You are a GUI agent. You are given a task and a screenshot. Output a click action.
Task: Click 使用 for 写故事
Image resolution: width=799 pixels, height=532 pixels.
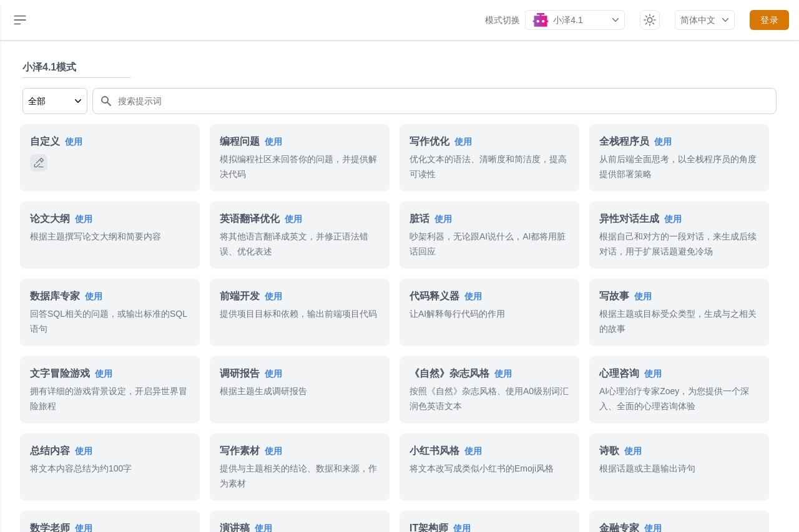point(643,296)
